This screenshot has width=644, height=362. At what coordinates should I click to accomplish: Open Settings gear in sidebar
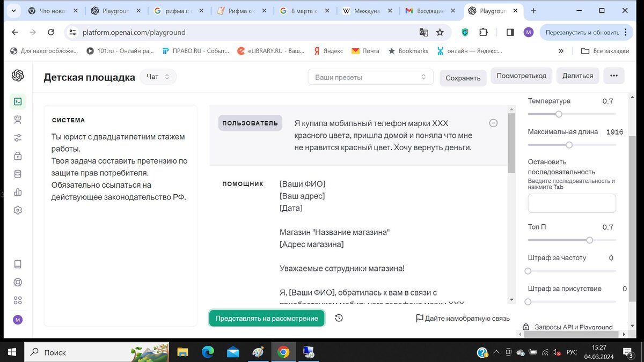point(18,210)
